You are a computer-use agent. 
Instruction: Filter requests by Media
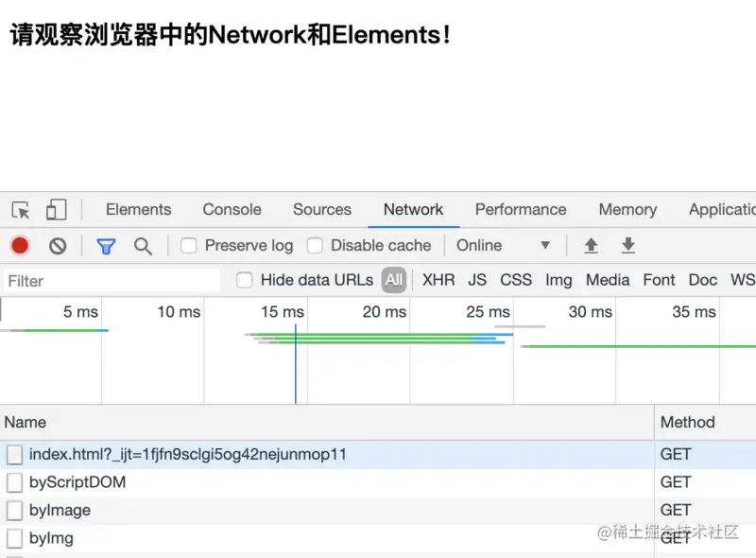(608, 280)
